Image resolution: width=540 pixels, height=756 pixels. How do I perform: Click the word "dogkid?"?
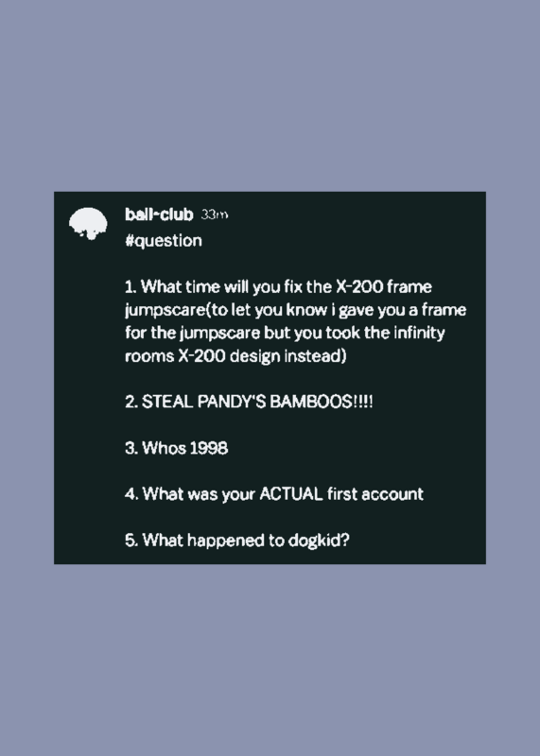pos(319,541)
